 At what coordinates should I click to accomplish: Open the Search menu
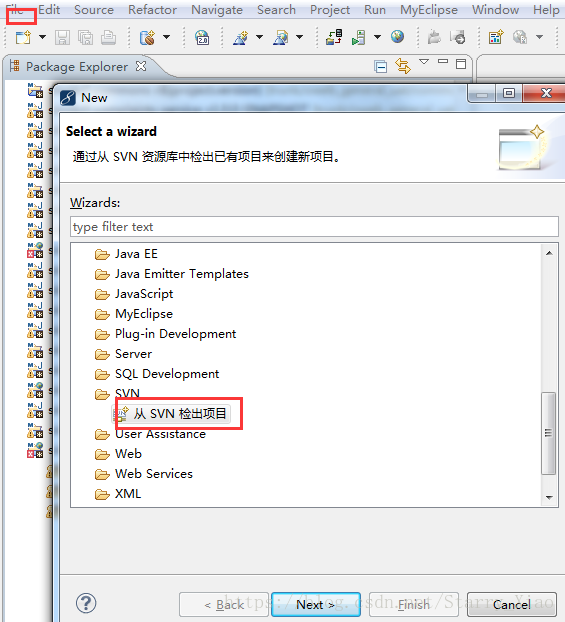pos(276,10)
